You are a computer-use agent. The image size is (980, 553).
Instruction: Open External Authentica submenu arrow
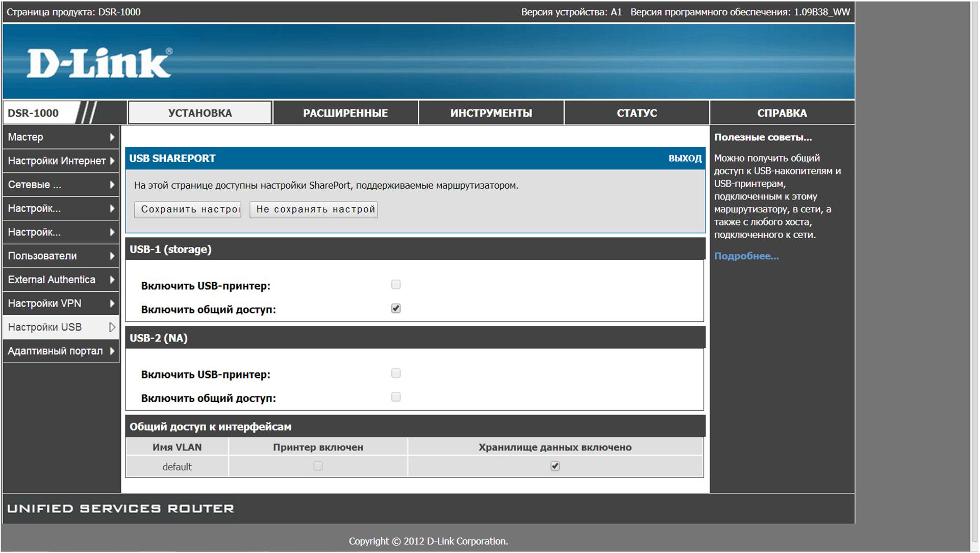pos(112,280)
